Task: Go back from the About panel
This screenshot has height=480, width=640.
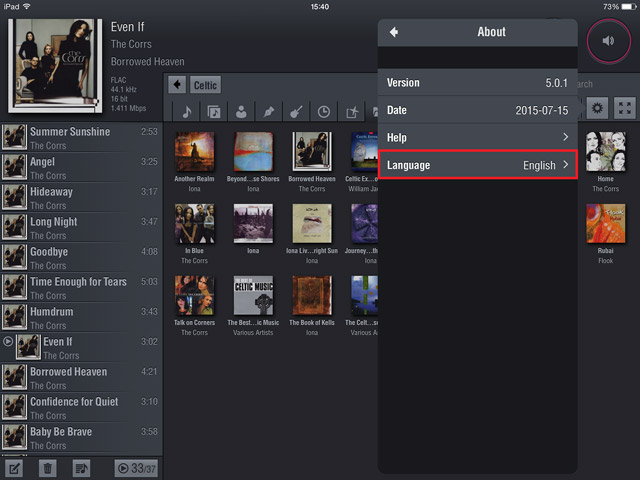Action: pyautogui.click(x=394, y=32)
